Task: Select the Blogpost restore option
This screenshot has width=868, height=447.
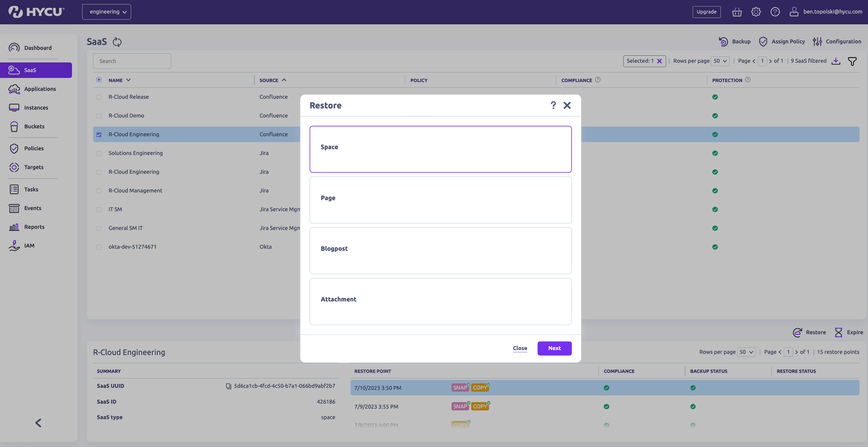Action: click(441, 251)
